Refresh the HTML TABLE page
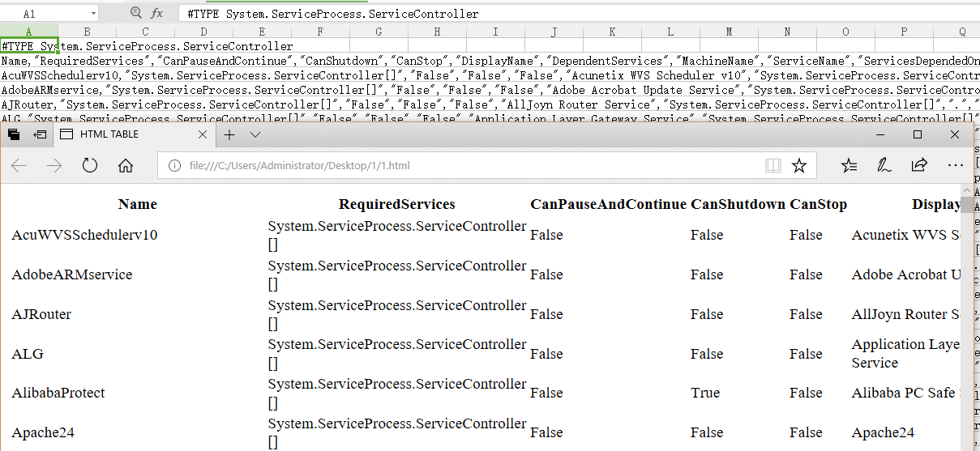This screenshot has height=451, width=980. 90,165
